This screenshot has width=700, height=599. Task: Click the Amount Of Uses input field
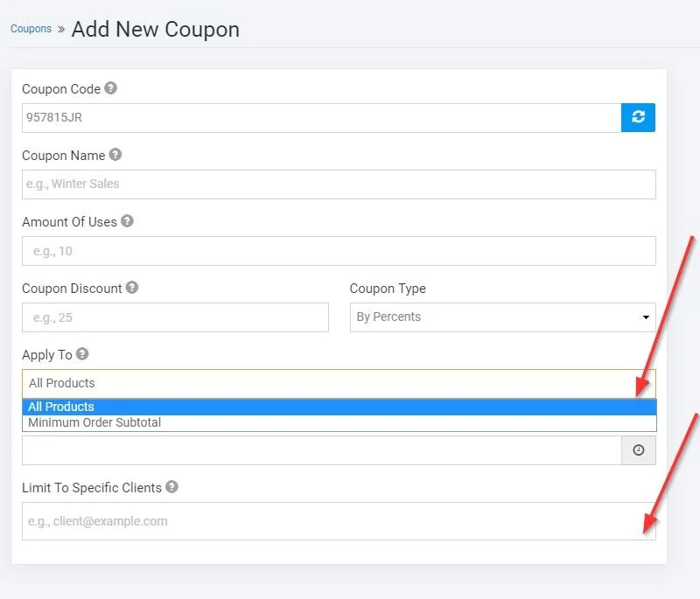pyautogui.click(x=339, y=251)
